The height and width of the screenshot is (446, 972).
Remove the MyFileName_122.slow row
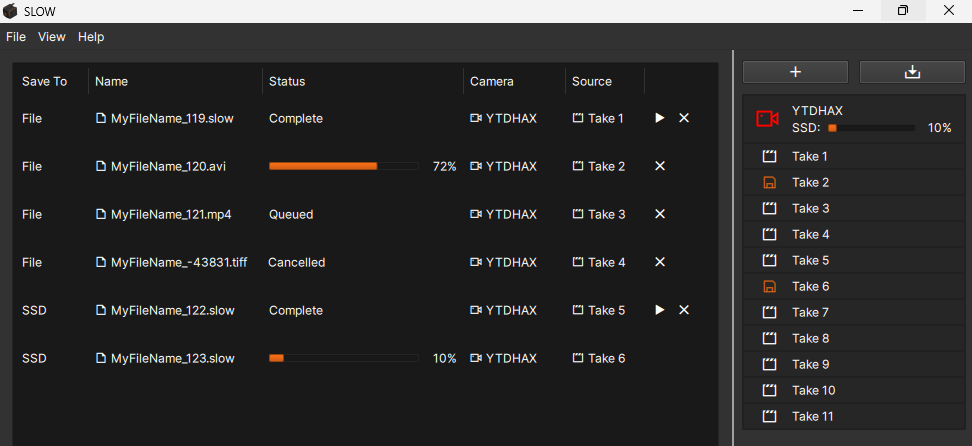point(684,310)
